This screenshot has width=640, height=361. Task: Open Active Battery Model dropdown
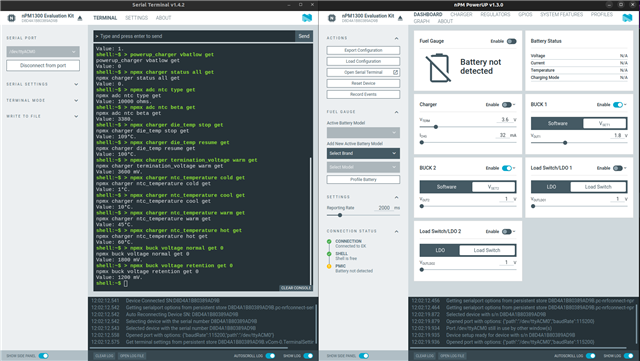pyautogui.click(x=363, y=132)
